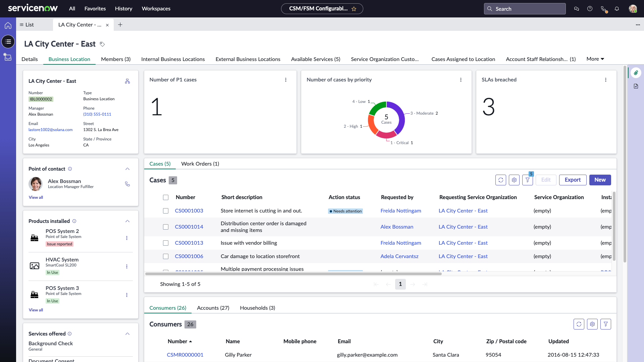
Task: Open options for POS System 2
Action: [x=127, y=238]
